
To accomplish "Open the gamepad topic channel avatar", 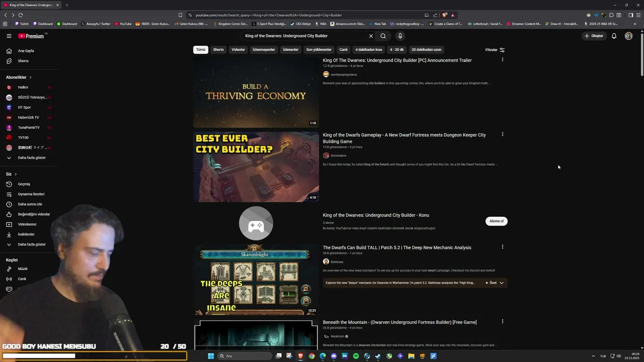I will [256, 223].
